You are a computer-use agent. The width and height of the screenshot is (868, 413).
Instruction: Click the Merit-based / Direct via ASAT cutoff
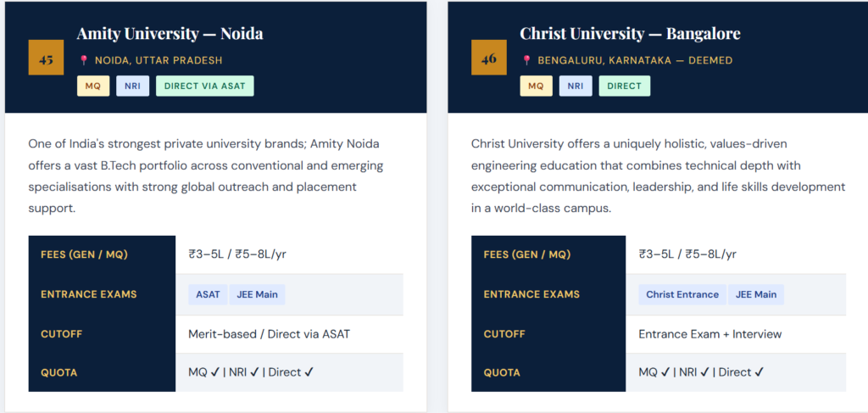coord(269,334)
